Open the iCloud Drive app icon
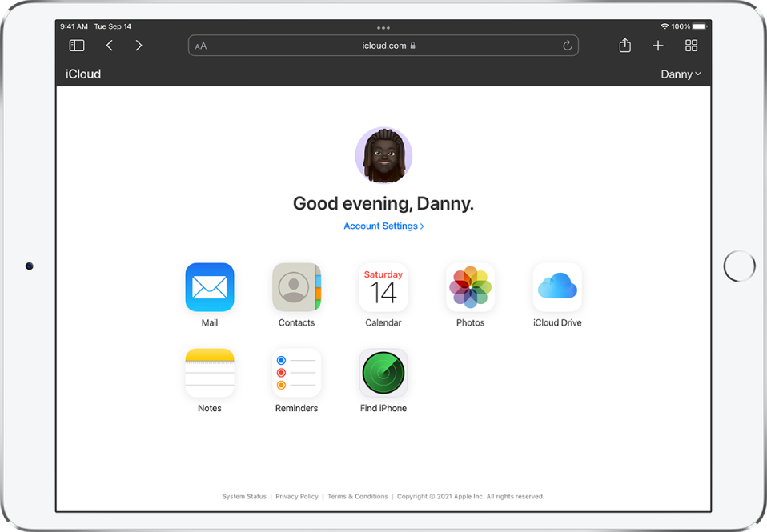Screen dimensions: 767x532 [x=557, y=287]
